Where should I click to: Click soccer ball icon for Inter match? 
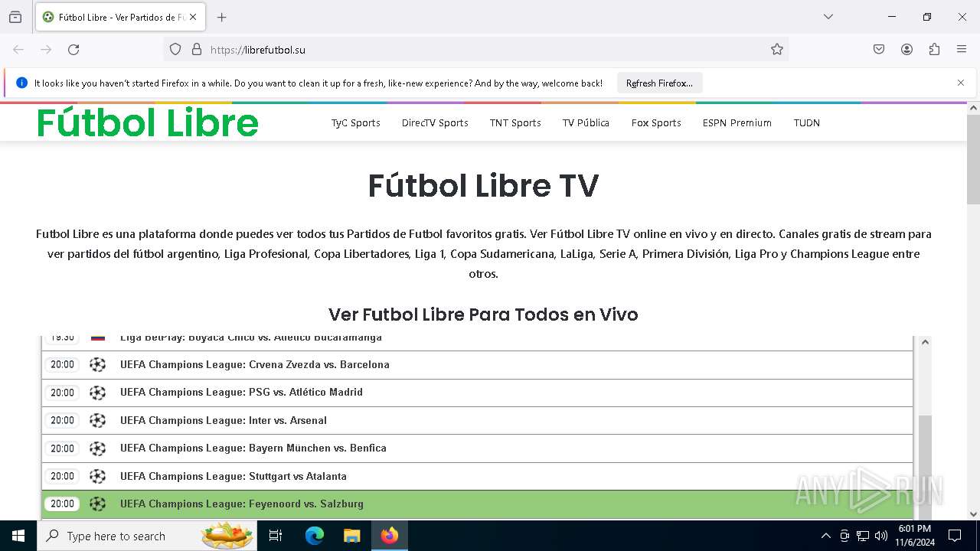point(97,421)
